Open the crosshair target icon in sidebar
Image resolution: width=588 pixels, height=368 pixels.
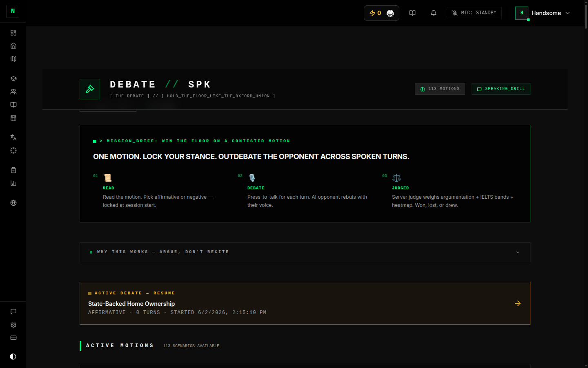click(x=13, y=150)
